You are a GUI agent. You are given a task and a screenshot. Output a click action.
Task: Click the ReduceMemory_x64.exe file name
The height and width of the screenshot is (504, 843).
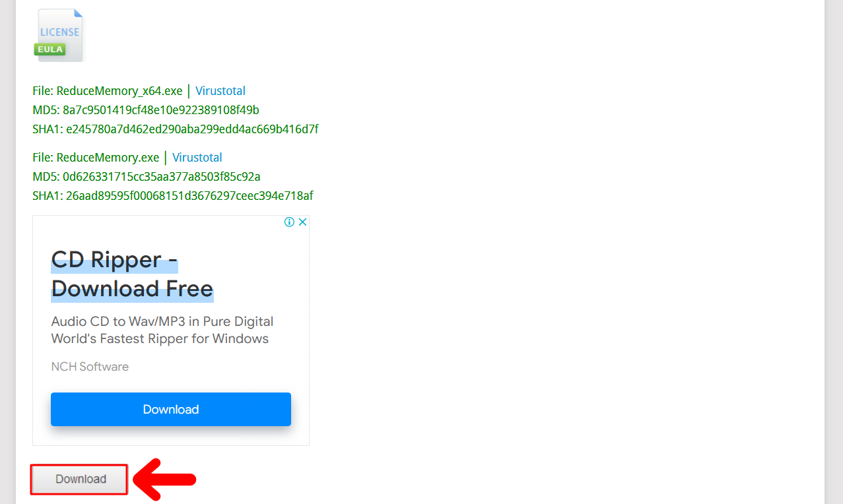[119, 91]
